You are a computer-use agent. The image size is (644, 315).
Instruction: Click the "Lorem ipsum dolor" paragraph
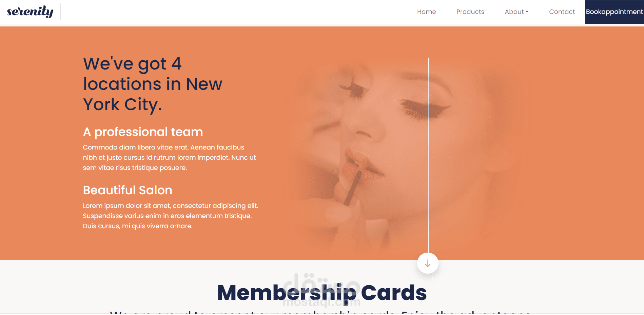tap(171, 216)
